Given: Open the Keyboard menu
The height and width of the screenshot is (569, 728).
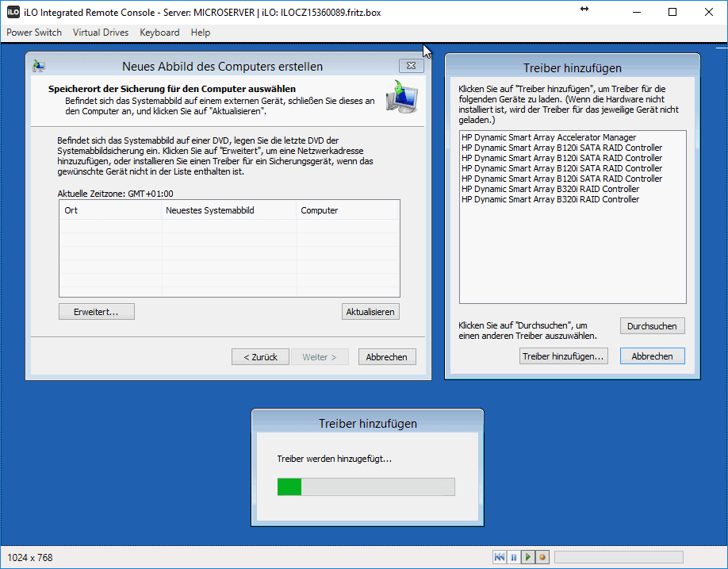Looking at the screenshot, I should [x=159, y=33].
